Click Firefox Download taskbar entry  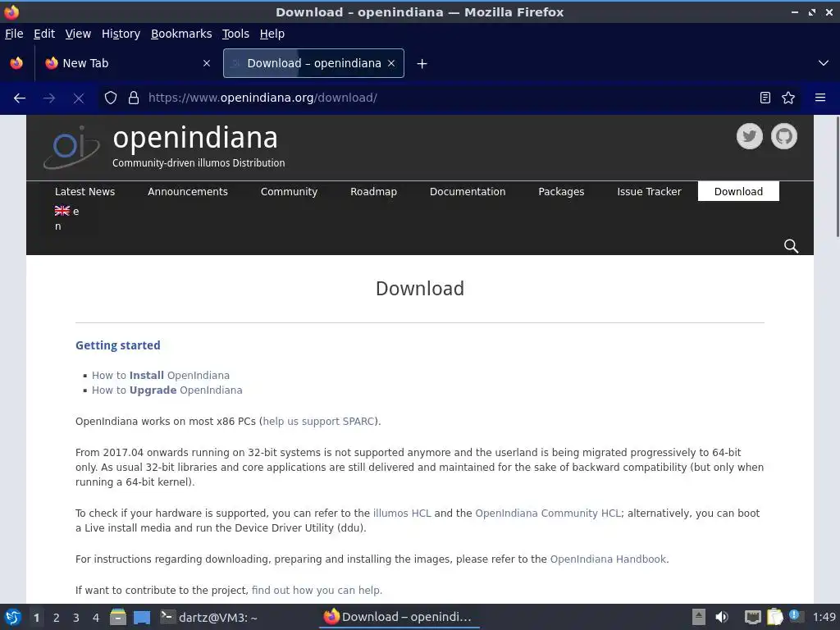click(x=398, y=617)
